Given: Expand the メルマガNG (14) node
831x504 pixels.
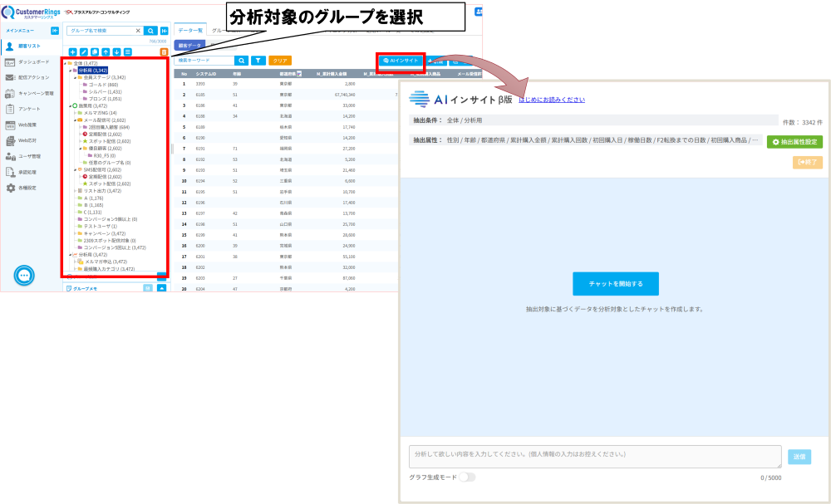Looking at the screenshot, I should (76, 113).
